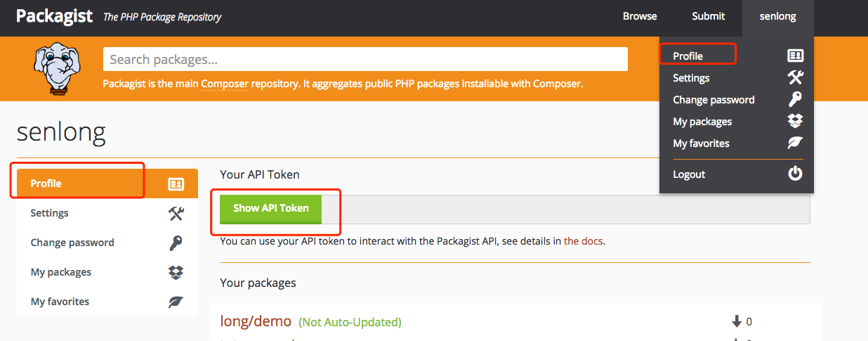Click the Profile card icon in dropdown menu
Viewport: 868px width, 341px height.
click(795, 56)
